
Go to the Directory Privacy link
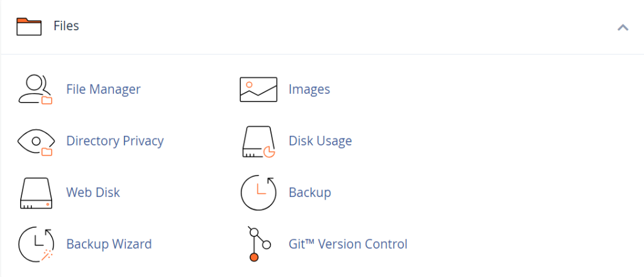click(114, 141)
